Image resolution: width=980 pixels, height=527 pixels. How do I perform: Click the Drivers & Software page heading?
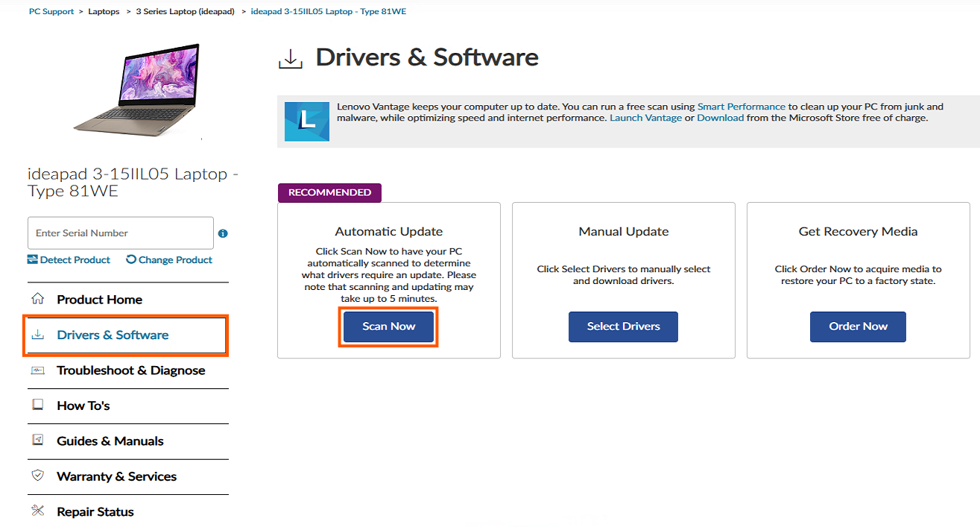point(427,57)
